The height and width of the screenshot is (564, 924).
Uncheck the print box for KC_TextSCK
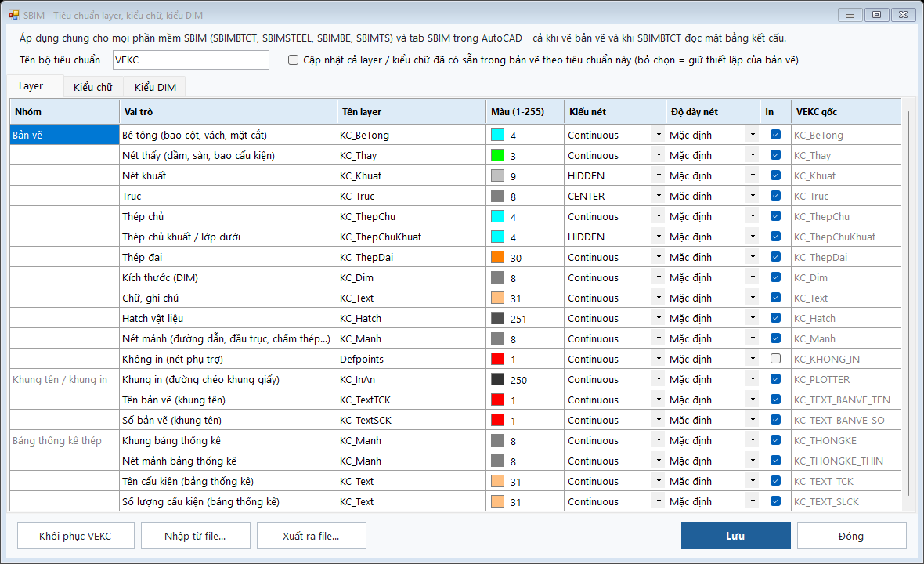[x=775, y=420]
